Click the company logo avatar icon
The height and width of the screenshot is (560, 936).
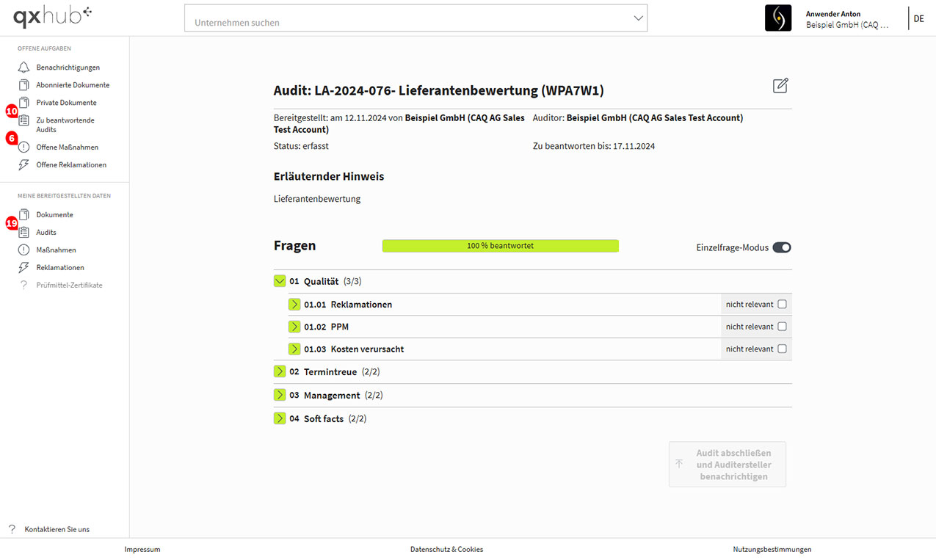[x=778, y=18]
